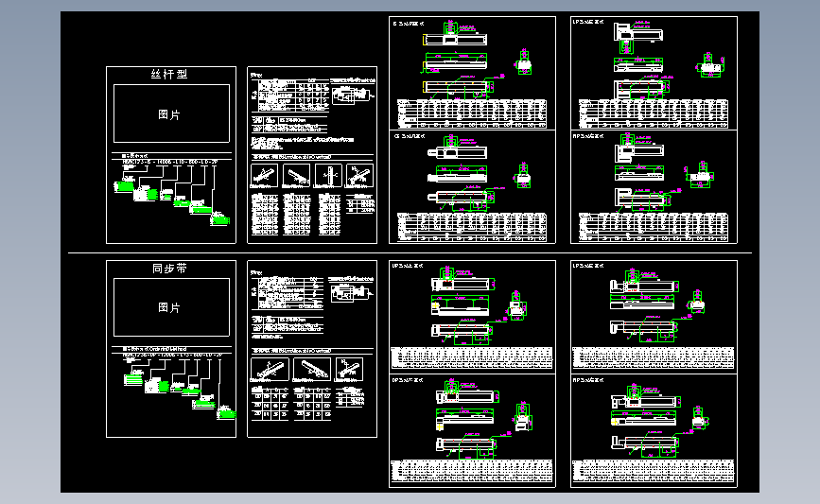Click the 图片 placeholder box under 同步带
The image size is (820, 504).
[171, 307]
